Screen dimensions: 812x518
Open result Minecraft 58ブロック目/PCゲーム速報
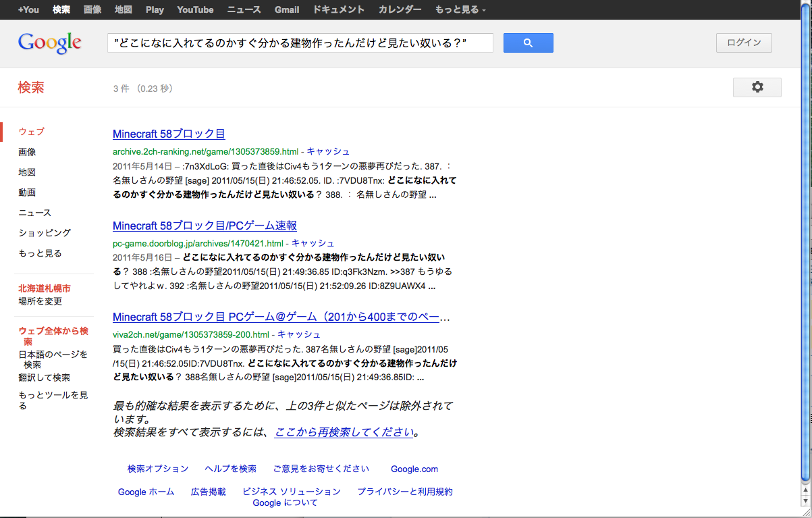click(x=205, y=226)
